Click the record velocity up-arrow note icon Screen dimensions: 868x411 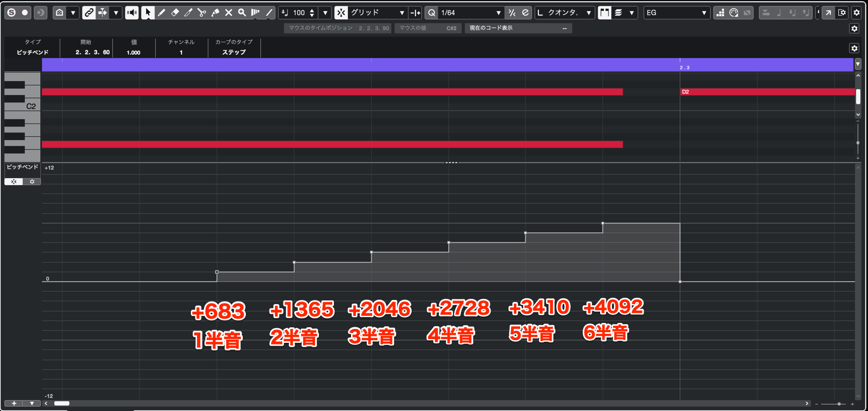coord(805,12)
